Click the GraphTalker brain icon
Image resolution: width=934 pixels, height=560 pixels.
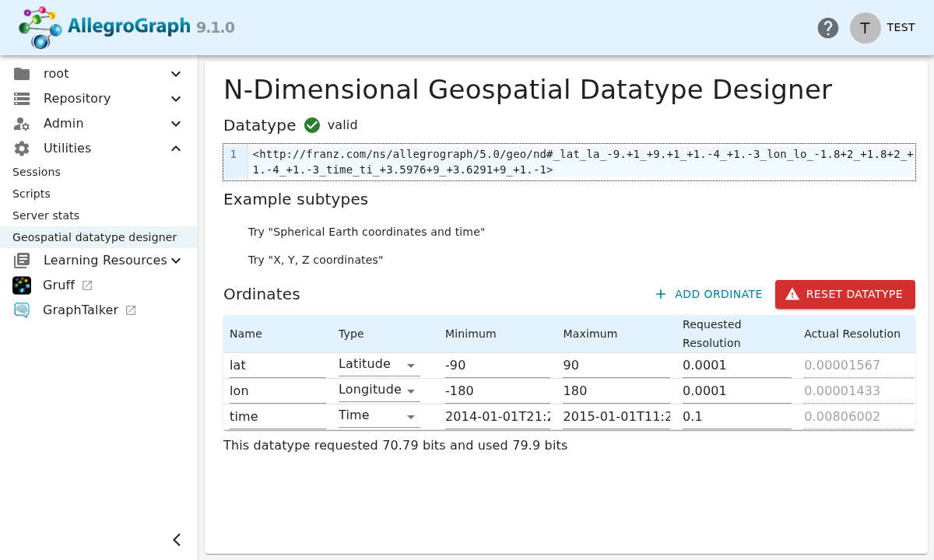(x=22, y=310)
